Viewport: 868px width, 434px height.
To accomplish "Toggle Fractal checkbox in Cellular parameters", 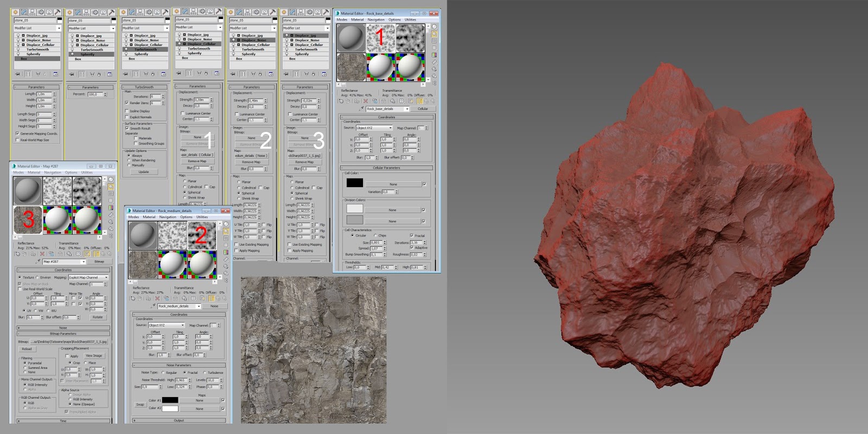I will coord(412,235).
